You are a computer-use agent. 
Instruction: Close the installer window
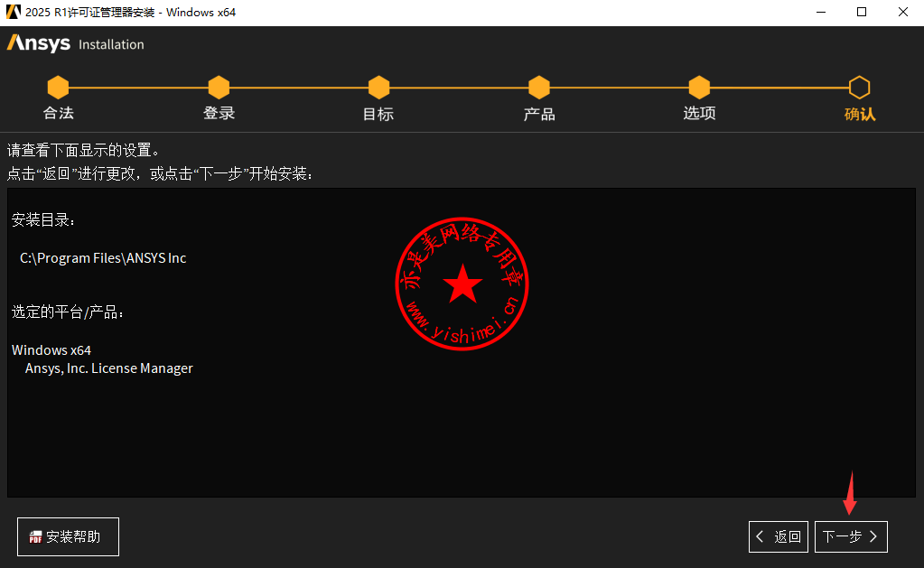[903, 12]
